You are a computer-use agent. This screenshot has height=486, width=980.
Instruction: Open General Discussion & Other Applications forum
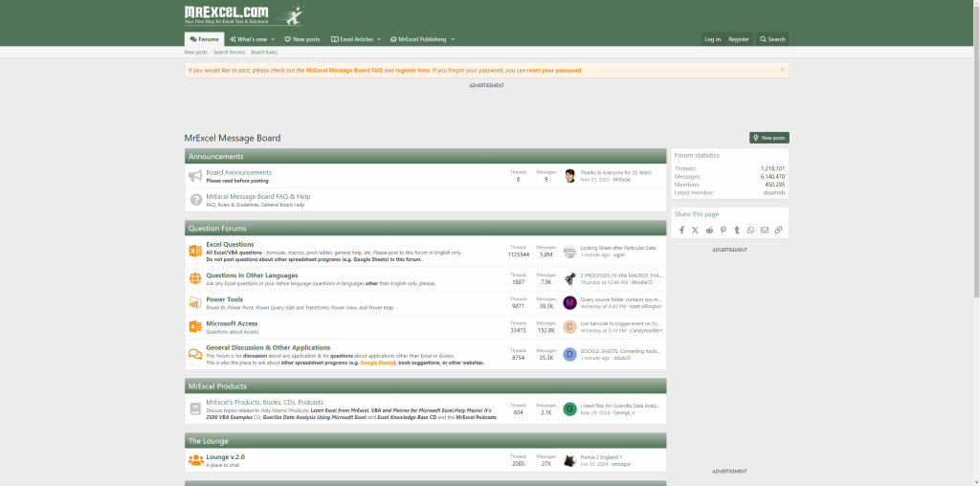pos(268,347)
